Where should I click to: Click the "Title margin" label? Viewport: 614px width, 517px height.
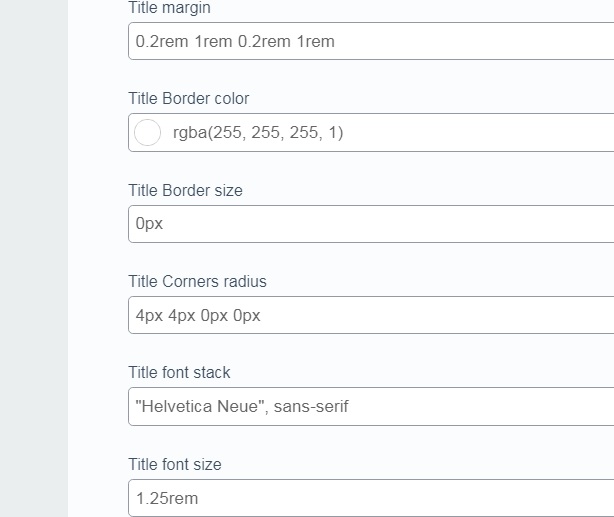[x=169, y=8]
